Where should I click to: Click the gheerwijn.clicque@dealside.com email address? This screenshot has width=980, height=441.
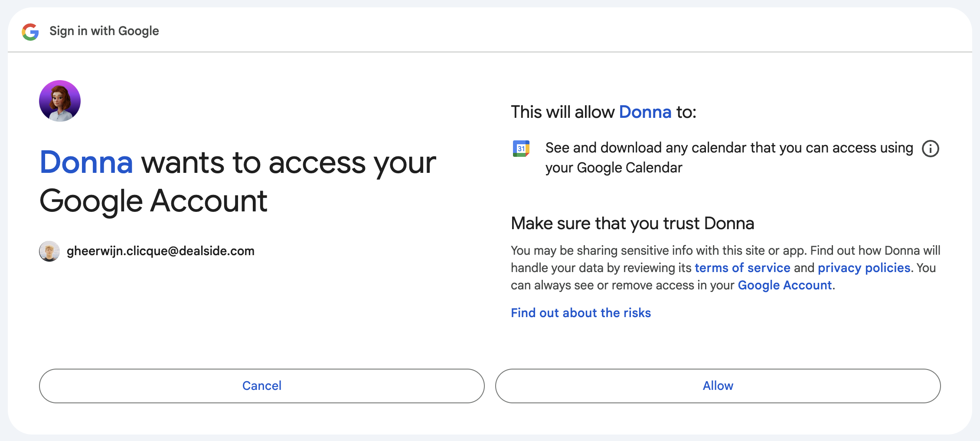(x=160, y=251)
